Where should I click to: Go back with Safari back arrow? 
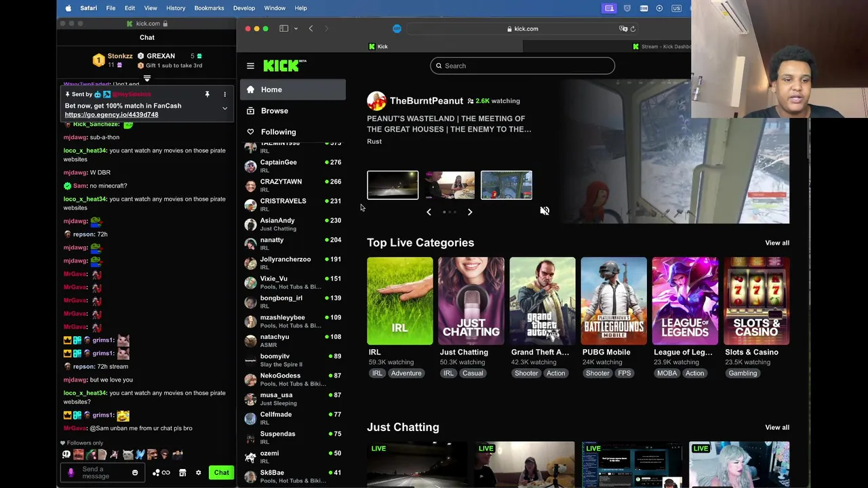coord(311,28)
